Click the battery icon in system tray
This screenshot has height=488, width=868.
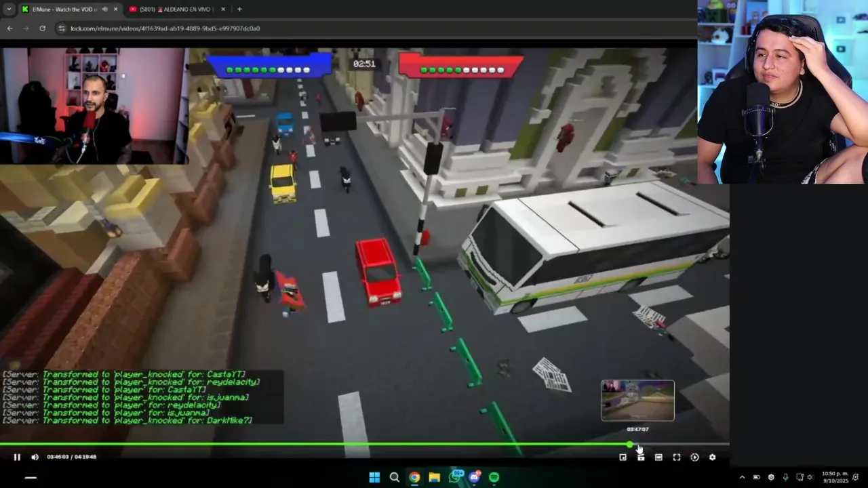(x=756, y=477)
